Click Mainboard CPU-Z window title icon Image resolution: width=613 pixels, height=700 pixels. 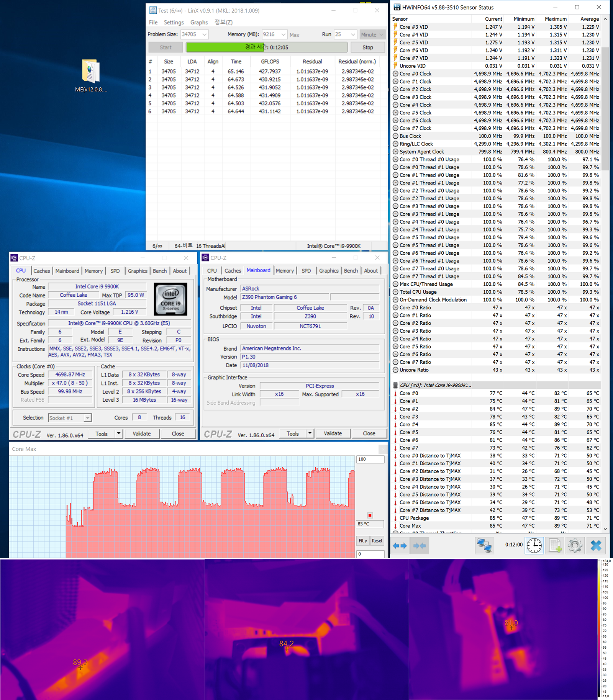pyautogui.click(x=205, y=258)
